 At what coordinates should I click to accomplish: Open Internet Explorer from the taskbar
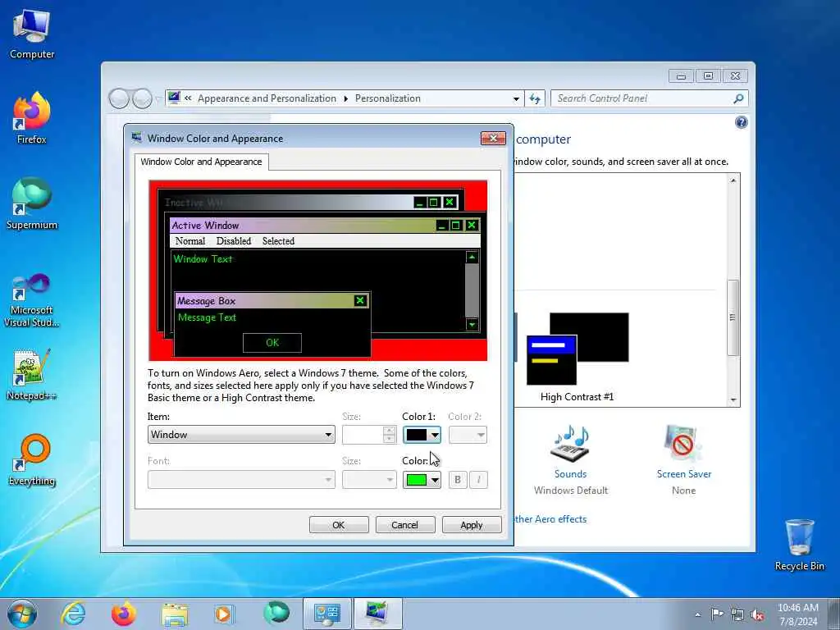(x=73, y=614)
